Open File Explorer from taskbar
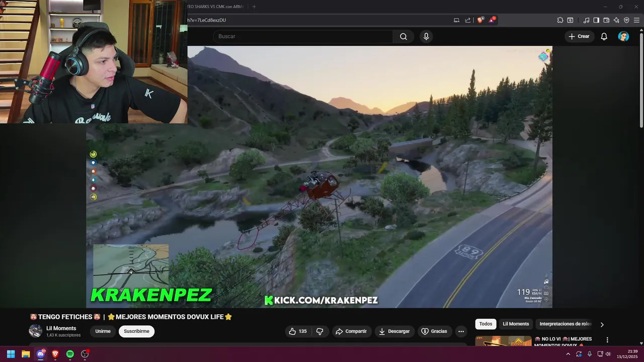644x362 pixels. 26,354
